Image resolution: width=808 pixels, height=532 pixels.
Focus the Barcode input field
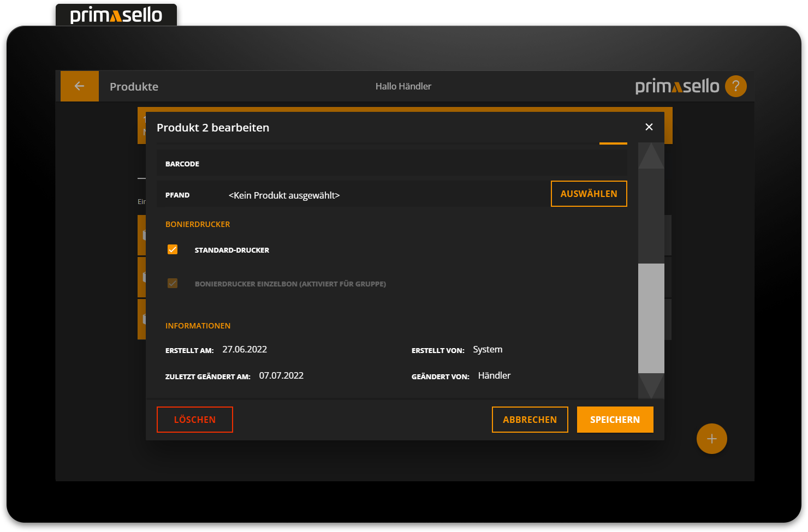pos(409,164)
